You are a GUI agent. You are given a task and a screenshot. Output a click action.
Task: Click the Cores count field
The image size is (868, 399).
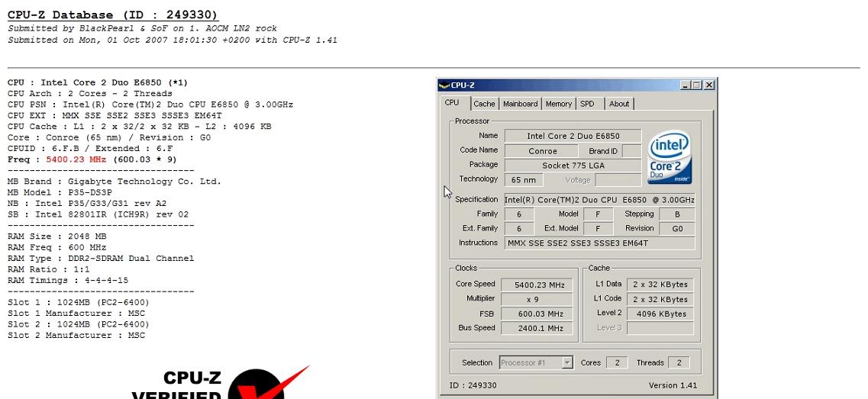coord(617,363)
